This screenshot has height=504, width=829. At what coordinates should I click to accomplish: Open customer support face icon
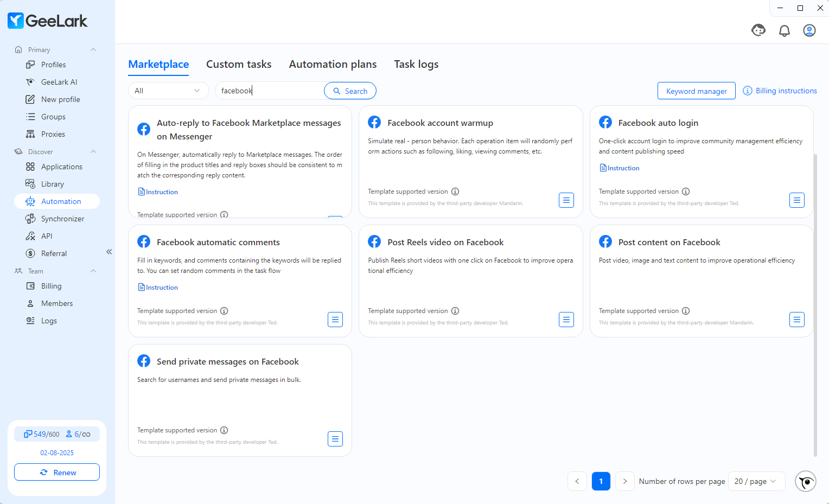pos(758,30)
